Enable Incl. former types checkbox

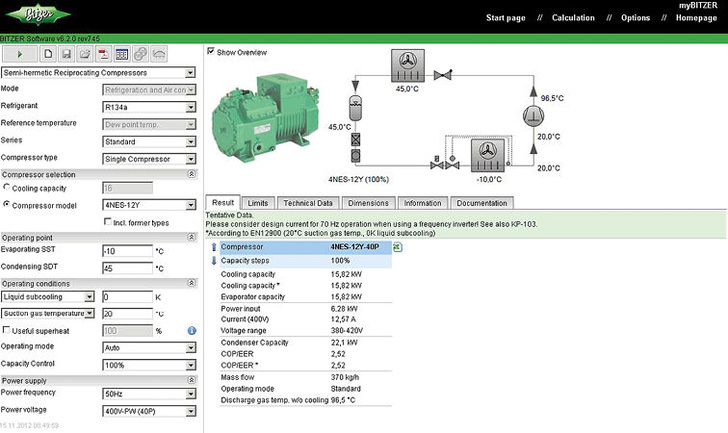point(108,221)
